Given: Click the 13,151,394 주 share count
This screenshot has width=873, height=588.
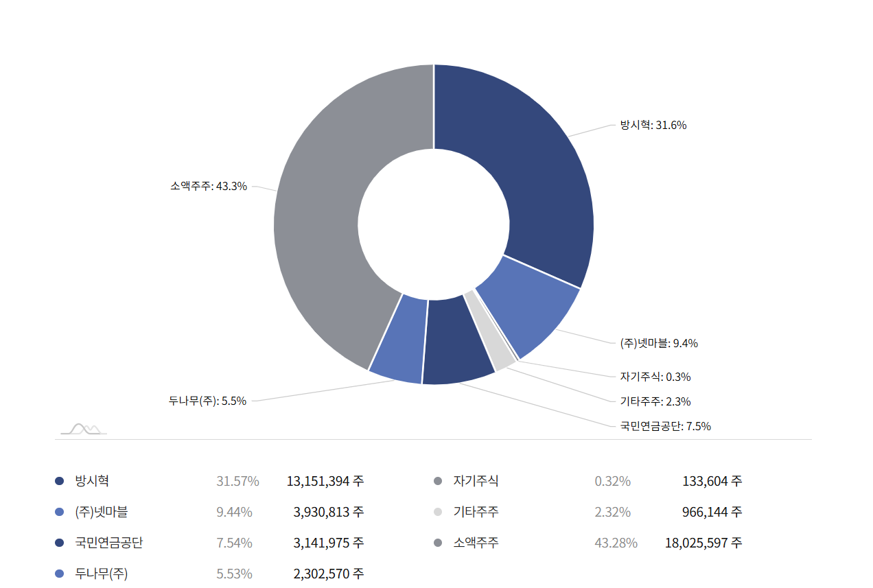Looking at the screenshot, I should (325, 481).
